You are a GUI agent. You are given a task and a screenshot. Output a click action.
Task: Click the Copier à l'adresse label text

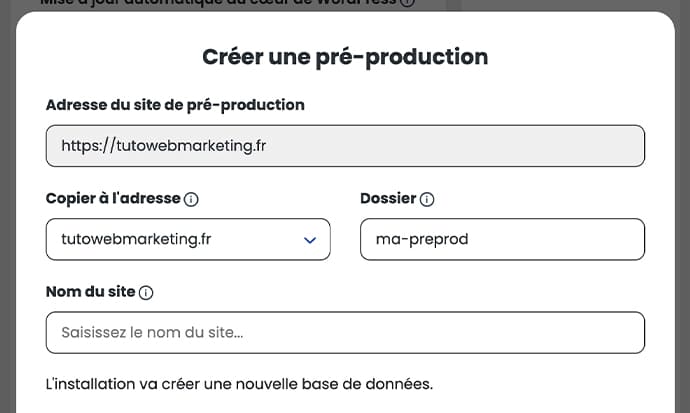point(113,199)
